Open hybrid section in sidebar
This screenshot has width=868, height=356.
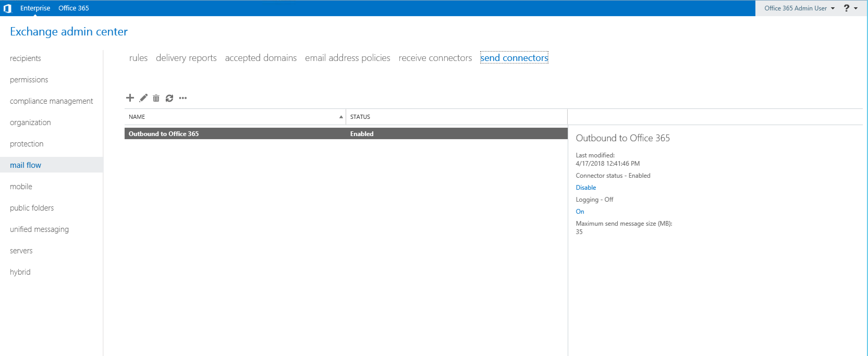(20, 272)
